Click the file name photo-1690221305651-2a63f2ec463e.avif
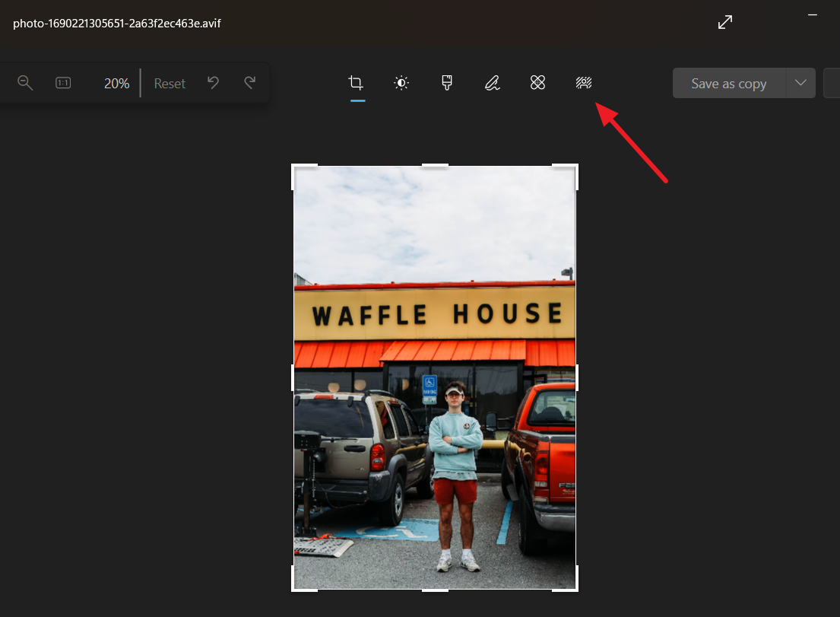 click(117, 23)
